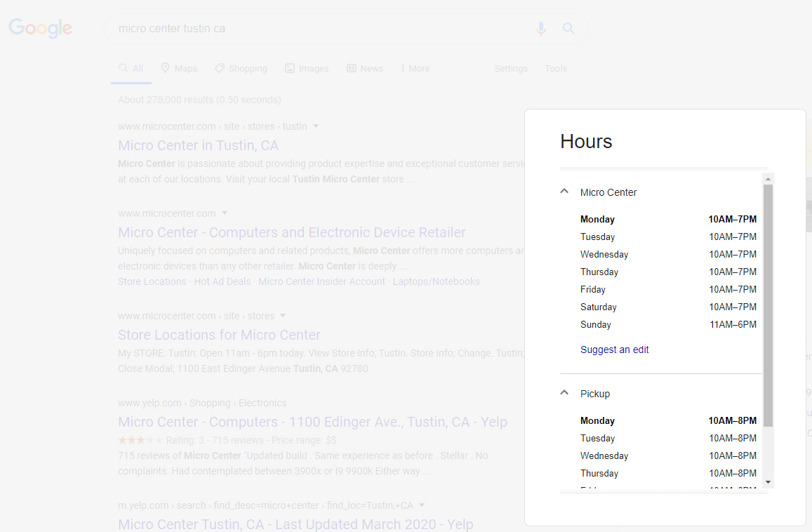Click Monday 10AM–8PM pickup hours row
Image resolution: width=812 pixels, height=532 pixels.
click(x=668, y=420)
